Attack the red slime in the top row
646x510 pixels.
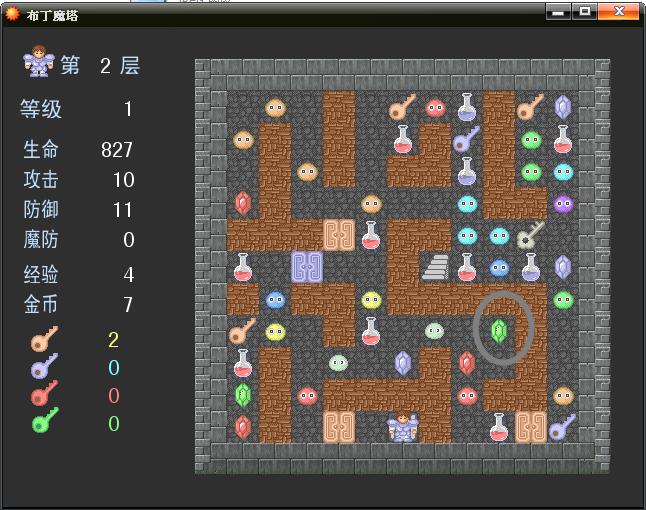[435, 108]
